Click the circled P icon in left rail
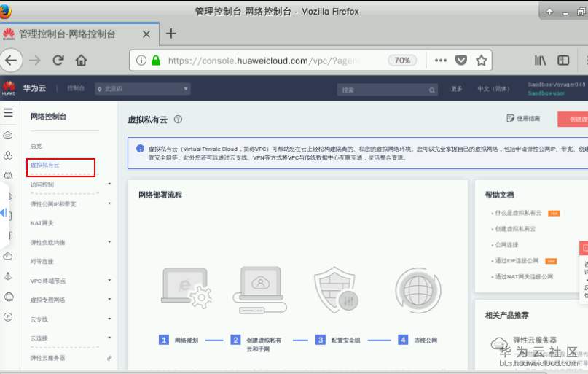Screen dimensions: 588x374 (x=8, y=317)
